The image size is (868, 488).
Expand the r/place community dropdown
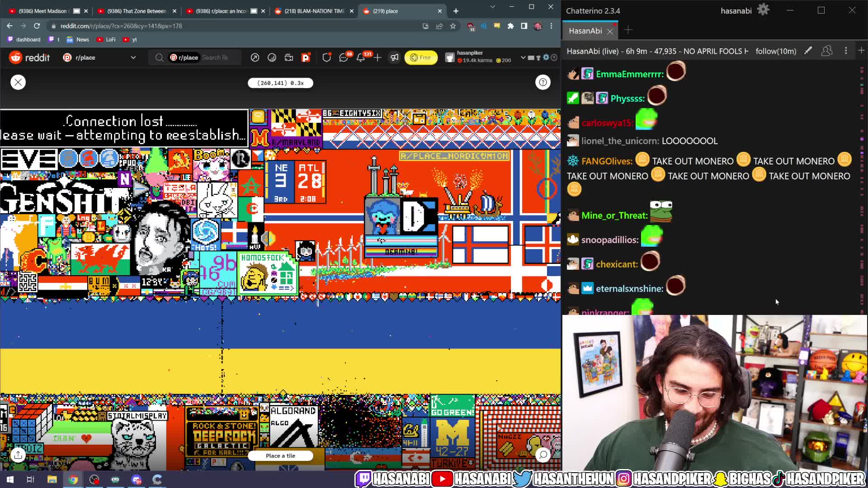click(133, 57)
